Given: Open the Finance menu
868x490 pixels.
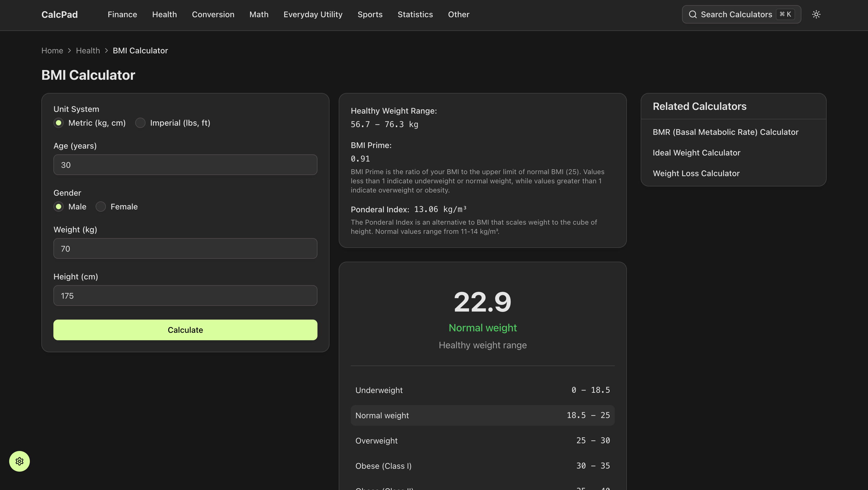Looking at the screenshot, I should (122, 14).
